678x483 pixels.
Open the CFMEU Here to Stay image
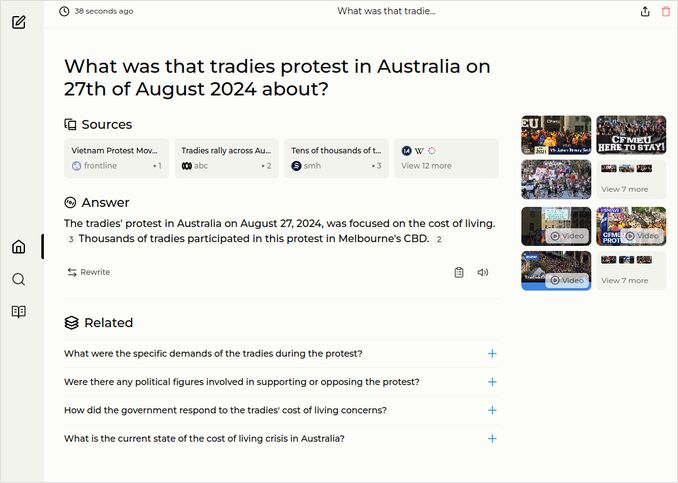pos(631,135)
